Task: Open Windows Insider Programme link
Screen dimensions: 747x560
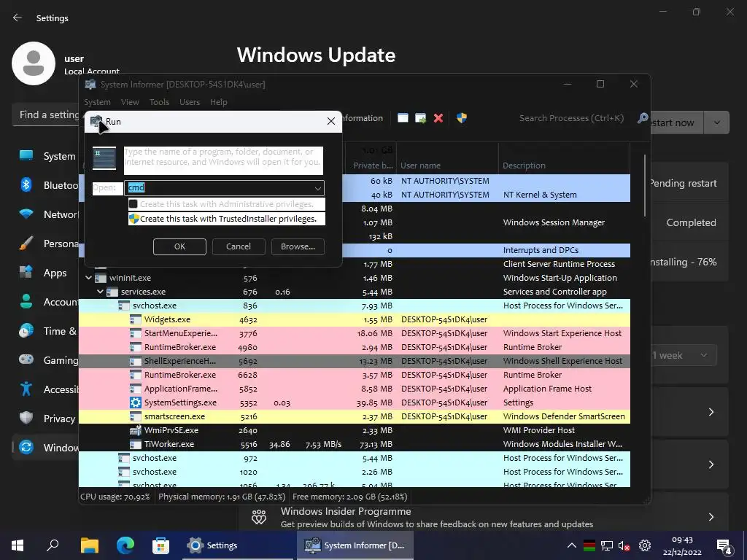Action: 346,511
